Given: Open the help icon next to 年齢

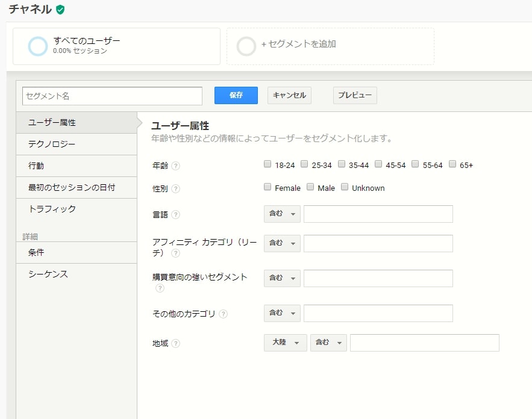Looking at the screenshot, I should point(176,166).
